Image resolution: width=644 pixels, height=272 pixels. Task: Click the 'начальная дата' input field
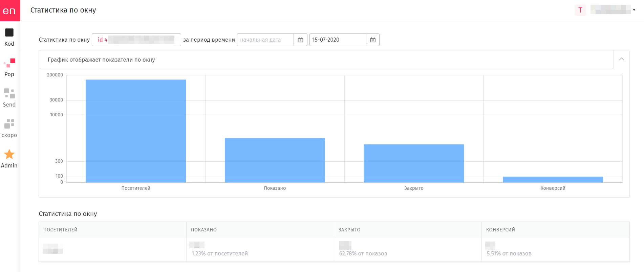point(265,40)
